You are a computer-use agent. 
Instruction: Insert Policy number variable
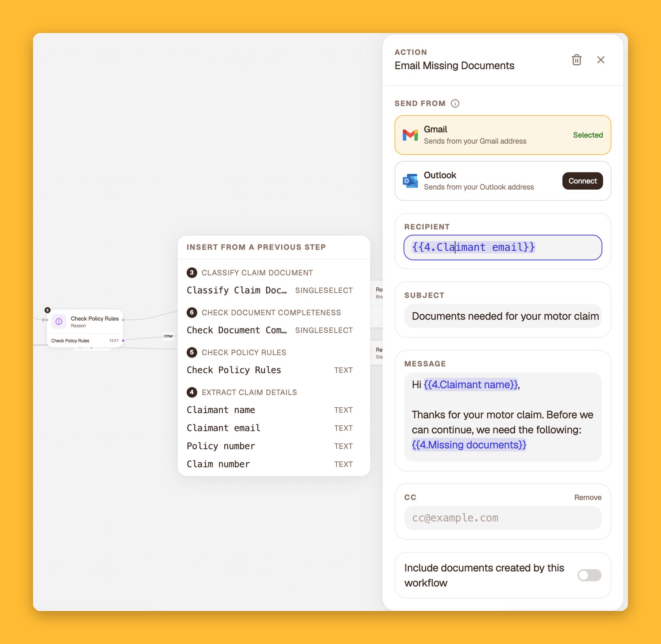coord(270,446)
